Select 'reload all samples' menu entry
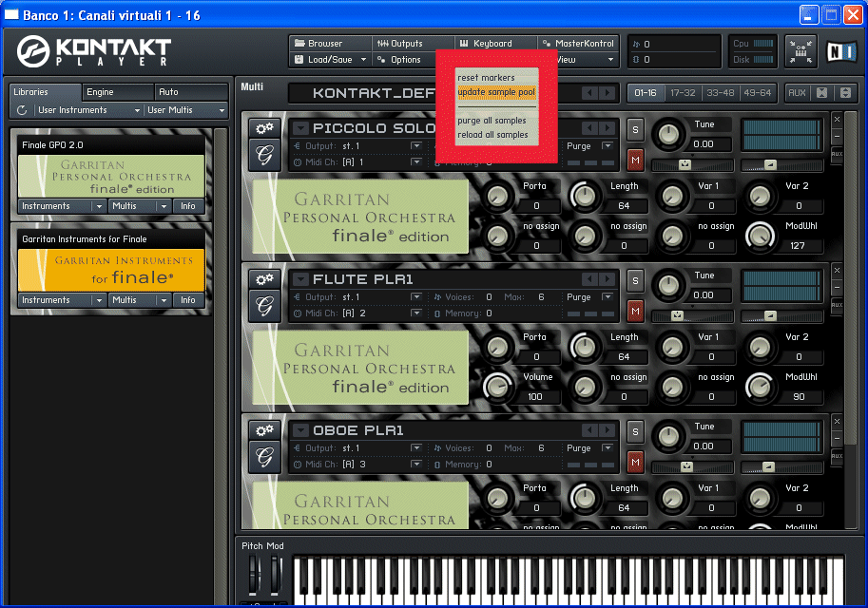This screenshot has width=868, height=608. coord(492,135)
